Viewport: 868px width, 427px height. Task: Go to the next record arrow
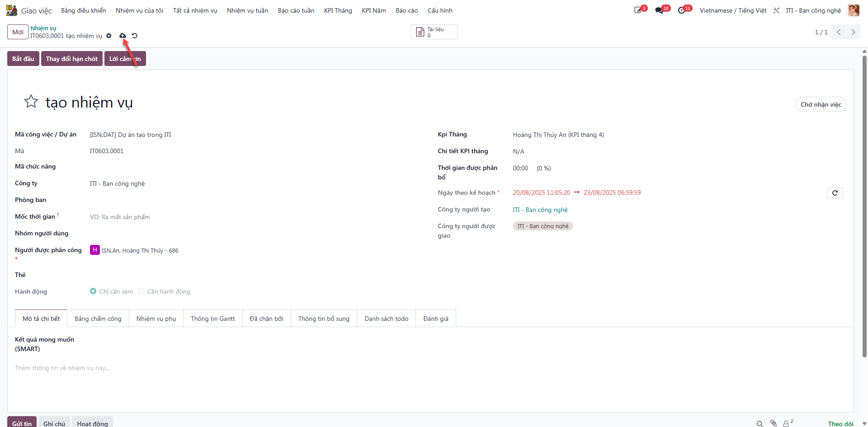click(854, 32)
